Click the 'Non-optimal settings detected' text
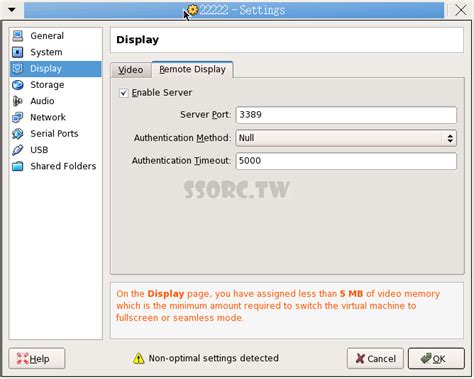 (214, 358)
